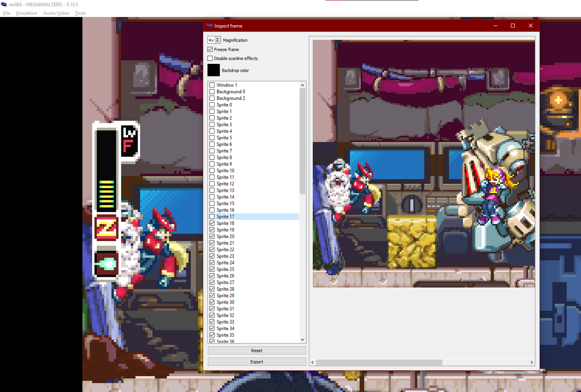Screen dimensions: 581x392
Task: Select the Sprite 6 list row
Action: (x=254, y=144)
